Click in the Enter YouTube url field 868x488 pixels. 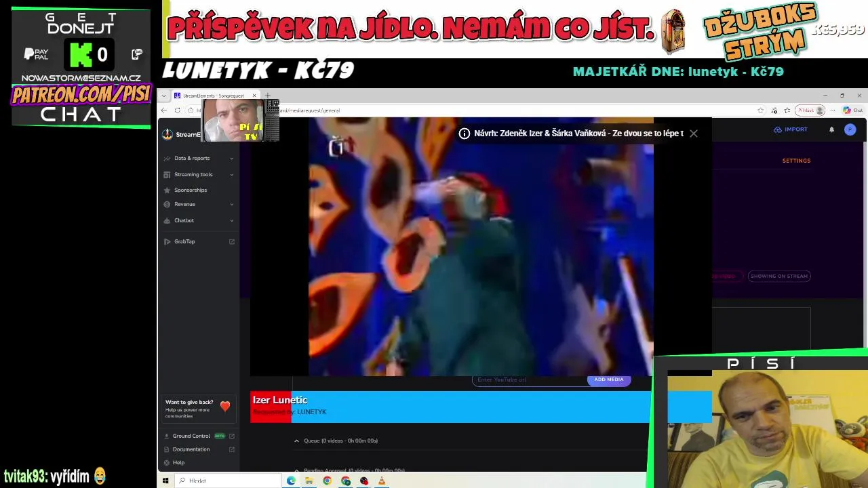tap(529, 380)
